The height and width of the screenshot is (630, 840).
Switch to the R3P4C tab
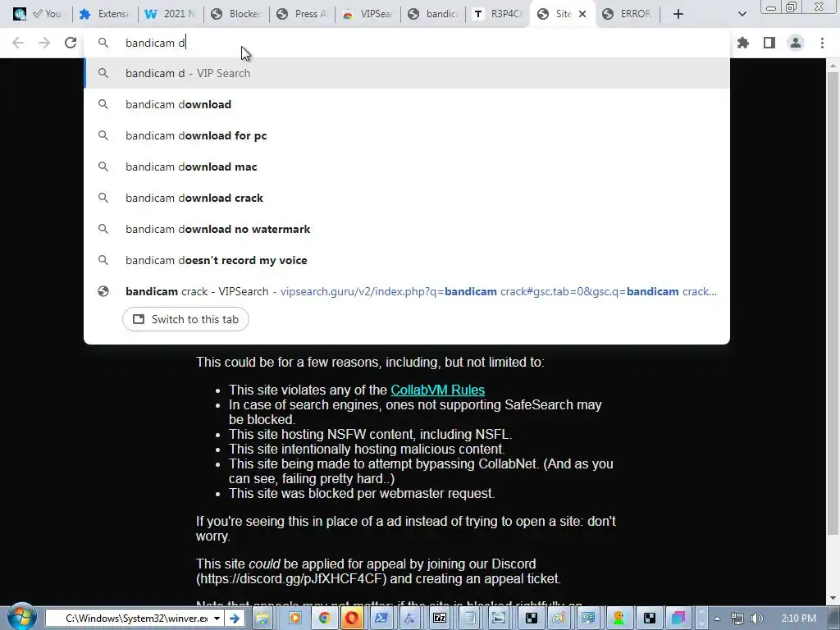(x=499, y=14)
